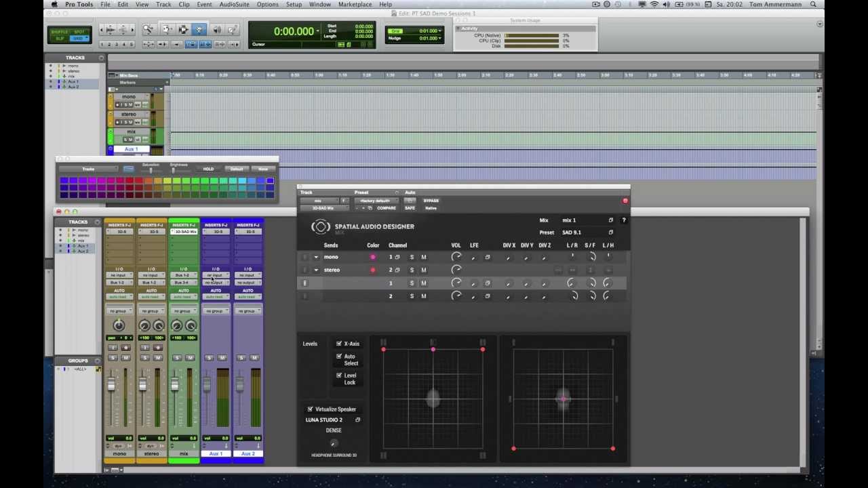Screen dimensions: 868x488
Task: Select the Grabber tool in the toolbar
Action: (199, 30)
